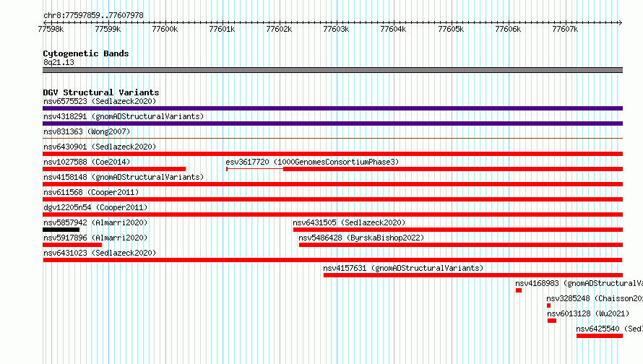Click the nsv5486428 red variant bar
This screenshot has width=643, height=364.
click(461, 245)
